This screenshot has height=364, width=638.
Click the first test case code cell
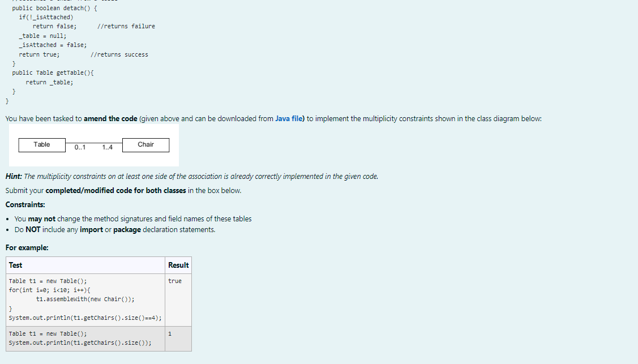point(85,299)
